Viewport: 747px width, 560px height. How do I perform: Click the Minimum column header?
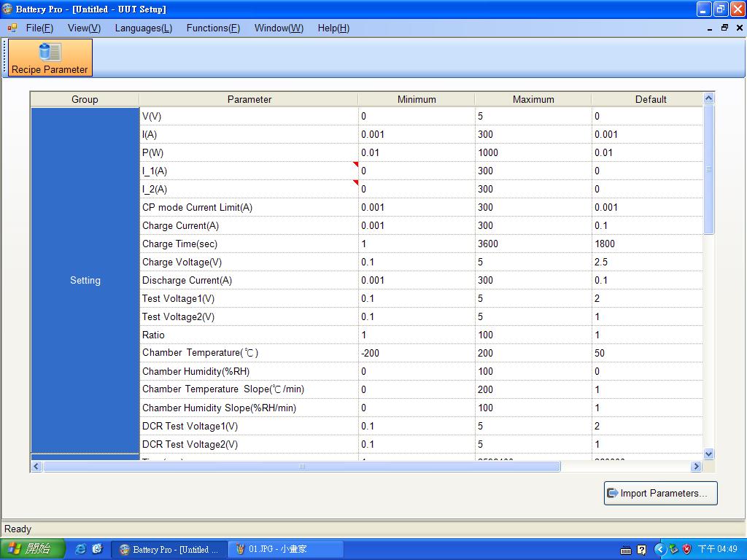417,99
